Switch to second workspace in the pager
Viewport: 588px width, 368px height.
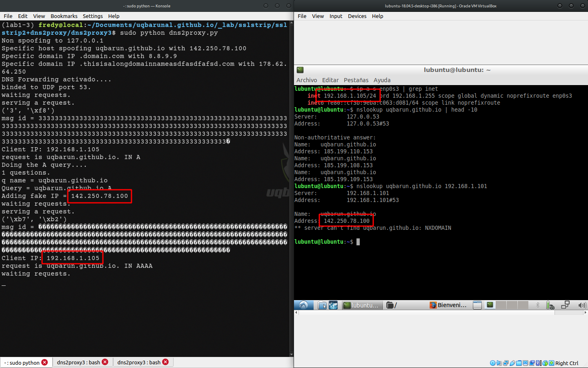tap(501, 305)
